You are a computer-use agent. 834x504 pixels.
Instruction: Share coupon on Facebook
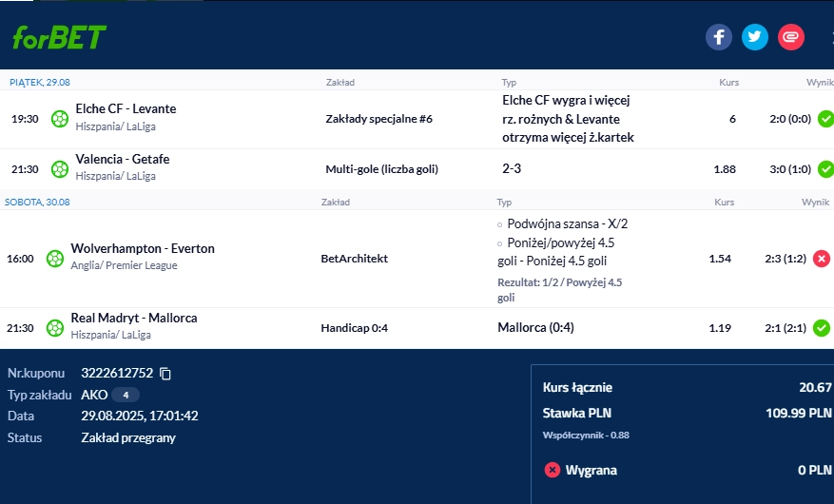coord(719,37)
